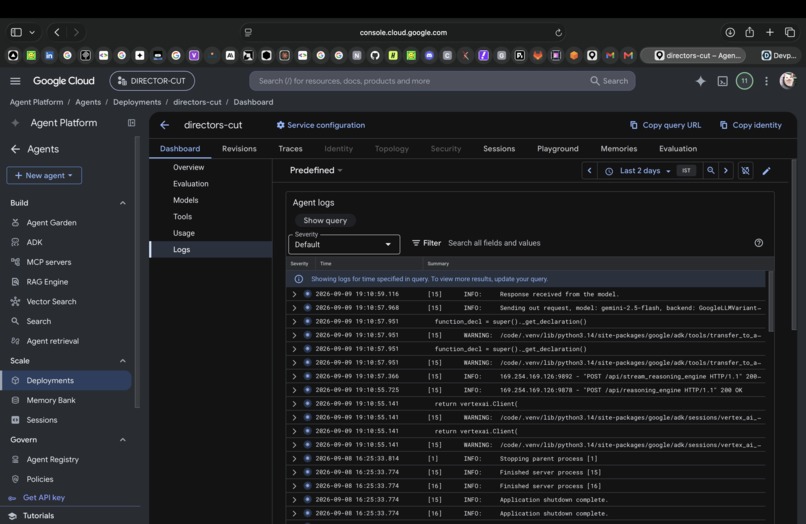This screenshot has width=806, height=524.
Task: Click the Show query button
Action: 325,220
